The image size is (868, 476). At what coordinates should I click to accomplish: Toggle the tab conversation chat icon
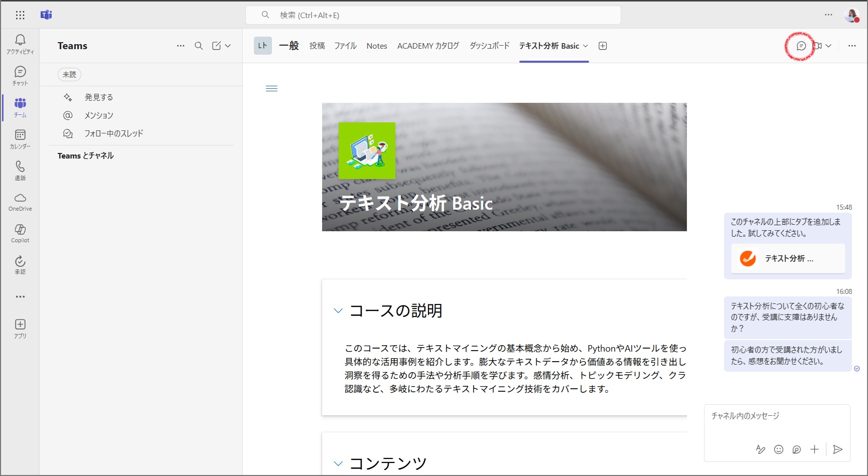click(x=801, y=46)
